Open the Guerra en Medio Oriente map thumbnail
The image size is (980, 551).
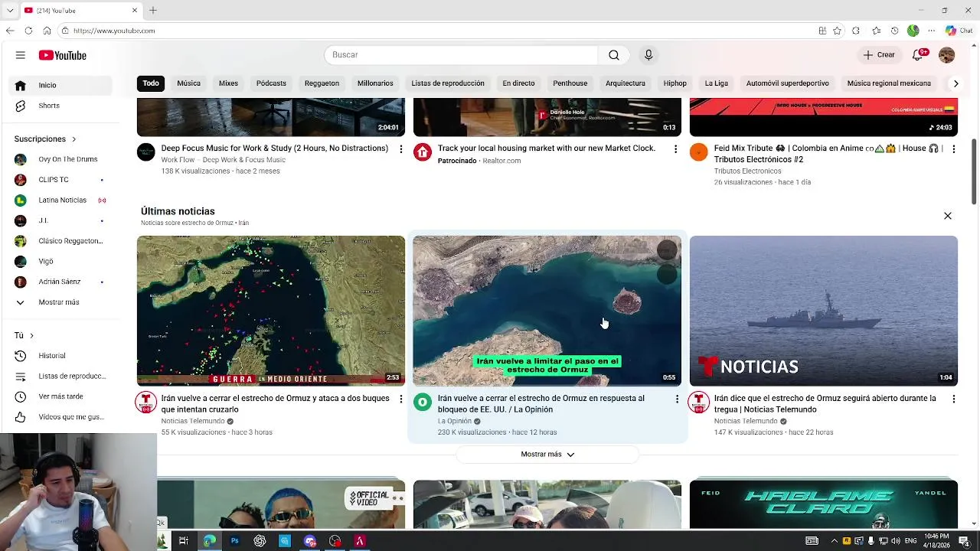tap(271, 311)
